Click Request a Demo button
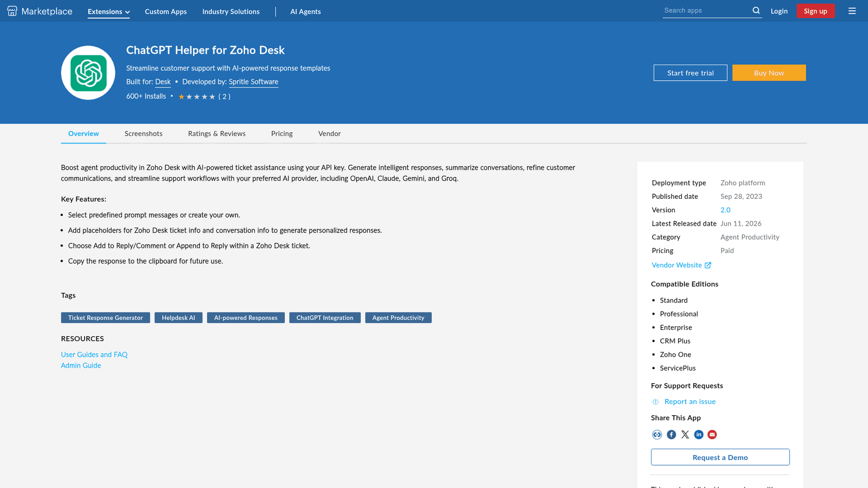 [720, 457]
